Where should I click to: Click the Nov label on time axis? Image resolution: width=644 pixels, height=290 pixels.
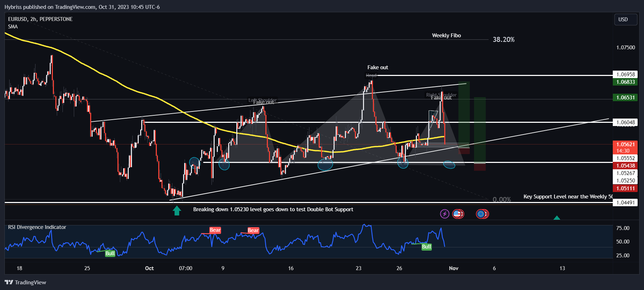point(453,268)
